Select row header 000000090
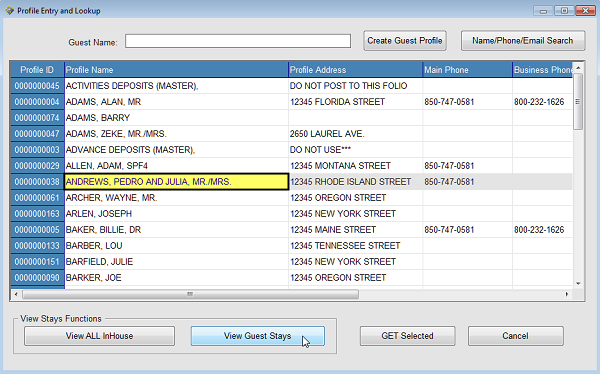The image size is (600, 374). tap(37, 278)
